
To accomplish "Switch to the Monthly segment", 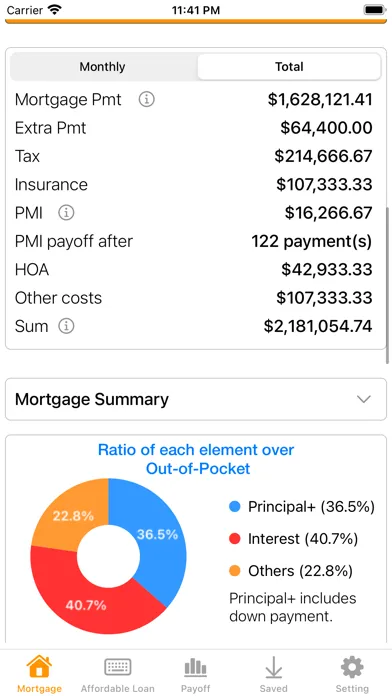I will 103,67.
